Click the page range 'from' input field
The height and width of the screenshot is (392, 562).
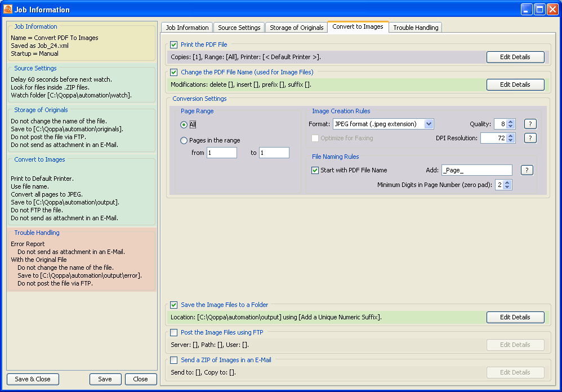[222, 153]
